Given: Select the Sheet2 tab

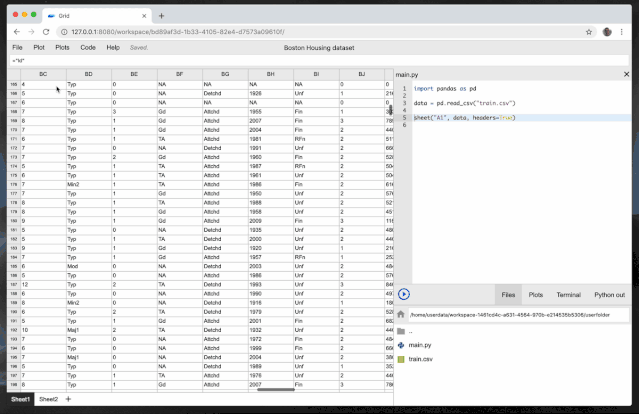Looking at the screenshot, I should point(48,399).
